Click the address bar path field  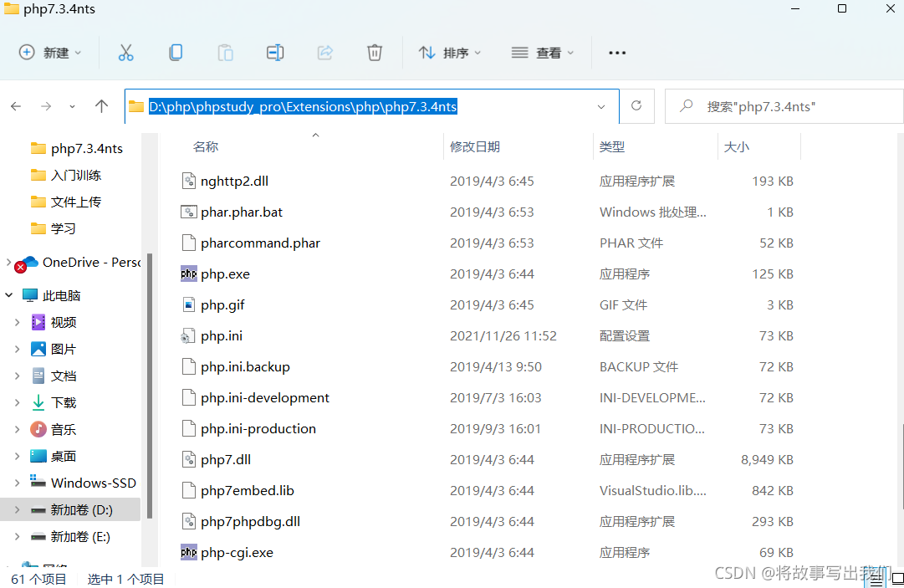[372, 107]
